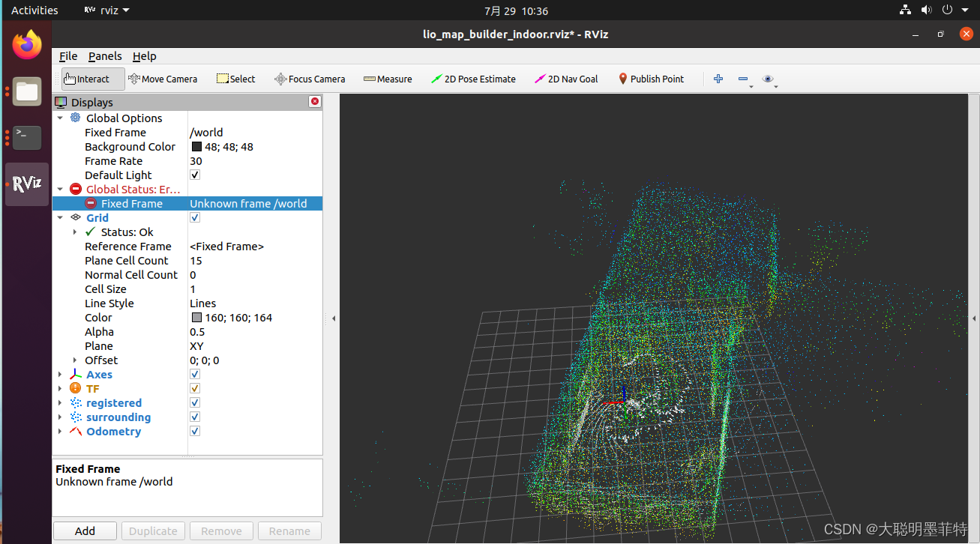Activate the Measure tool

(388, 78)
